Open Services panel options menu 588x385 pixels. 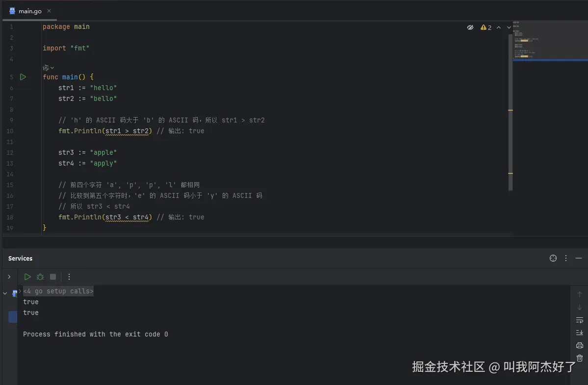566,258
